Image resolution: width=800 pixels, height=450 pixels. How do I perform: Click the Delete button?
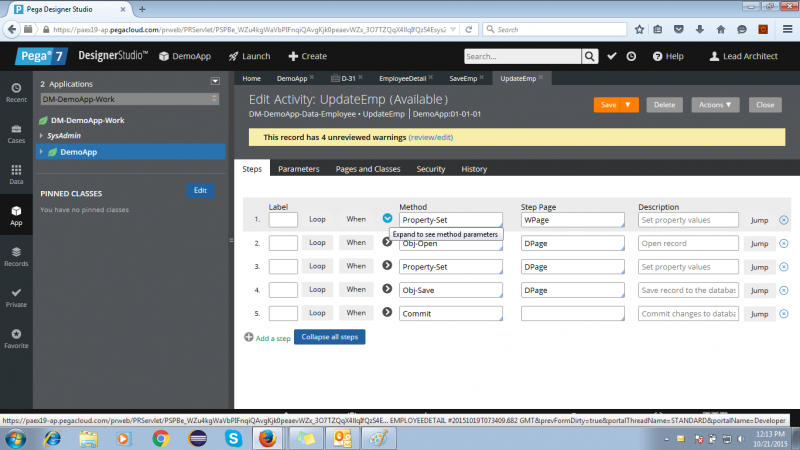point(664,105)
